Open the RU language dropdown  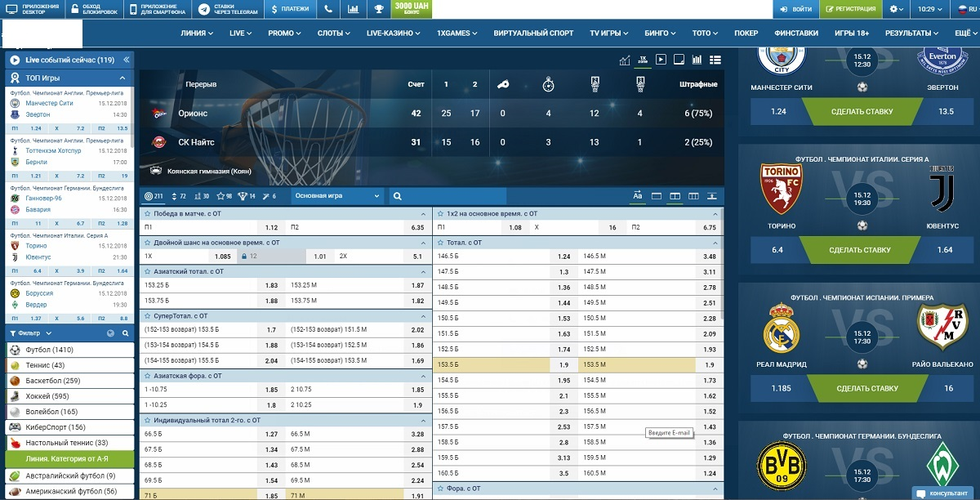pos(965,9)
